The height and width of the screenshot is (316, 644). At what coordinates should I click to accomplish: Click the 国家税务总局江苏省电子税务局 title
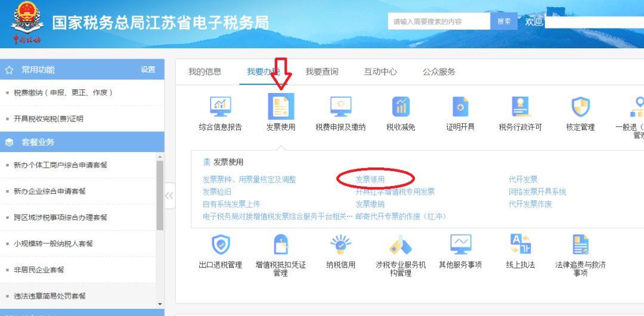[160, 23]
